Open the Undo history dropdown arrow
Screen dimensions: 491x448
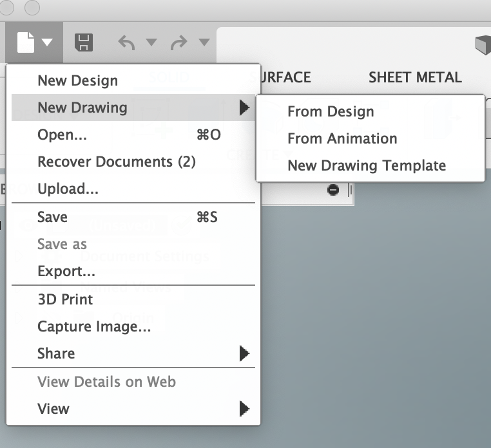click(151, 42)
